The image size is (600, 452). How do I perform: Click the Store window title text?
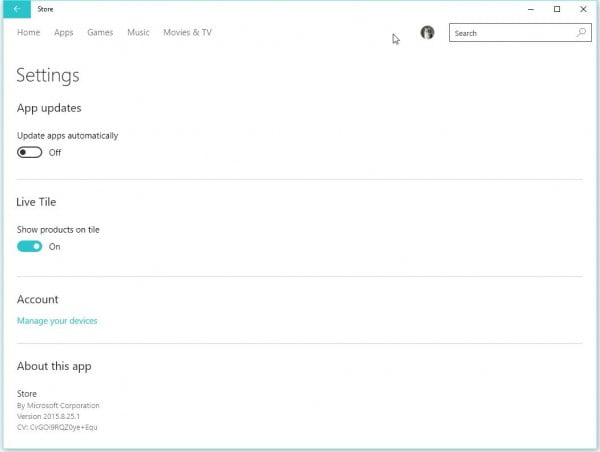click(45, 9)
